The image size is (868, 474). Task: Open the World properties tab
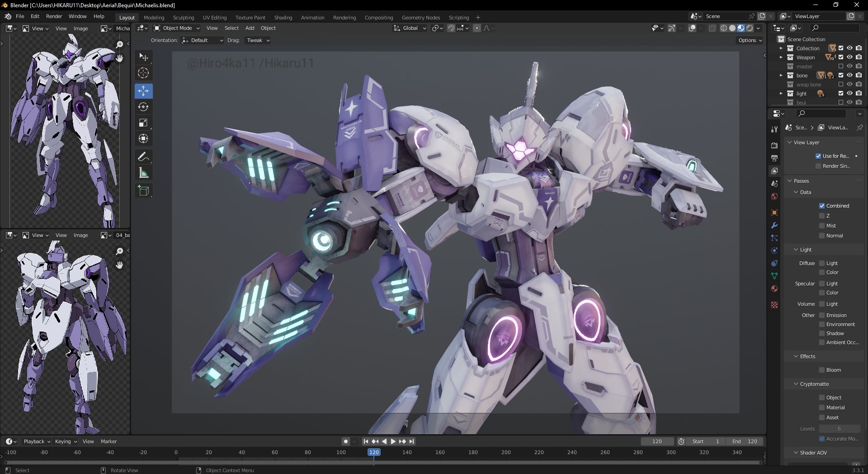[x=774, y=196]
